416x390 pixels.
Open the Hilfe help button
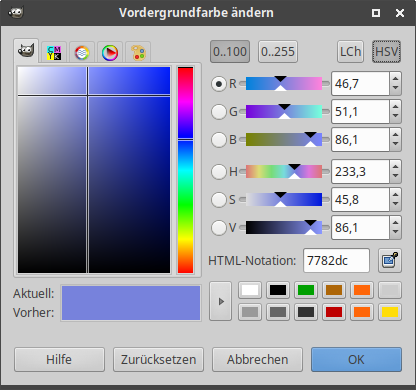click(59, 360)
